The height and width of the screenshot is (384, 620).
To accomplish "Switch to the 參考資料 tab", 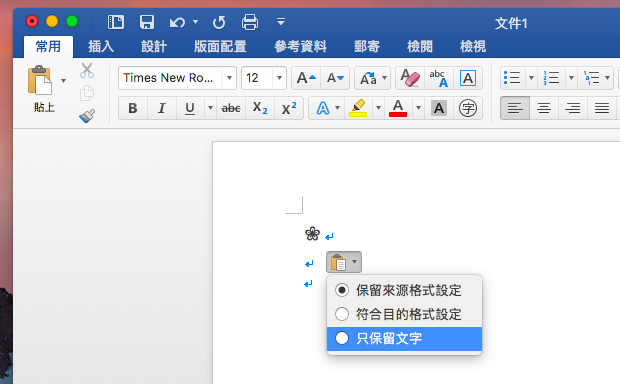I will (301, 47).
